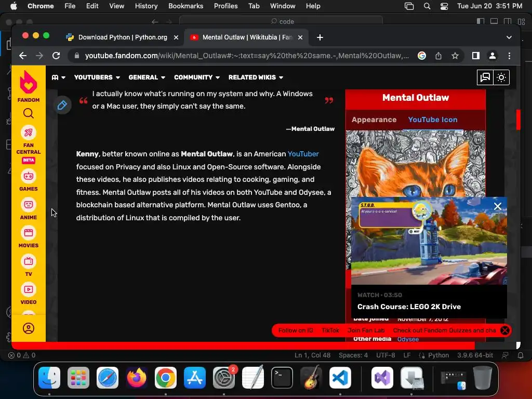Expand the YOUTUBERS dropdown menu

[x=97, y=77]
